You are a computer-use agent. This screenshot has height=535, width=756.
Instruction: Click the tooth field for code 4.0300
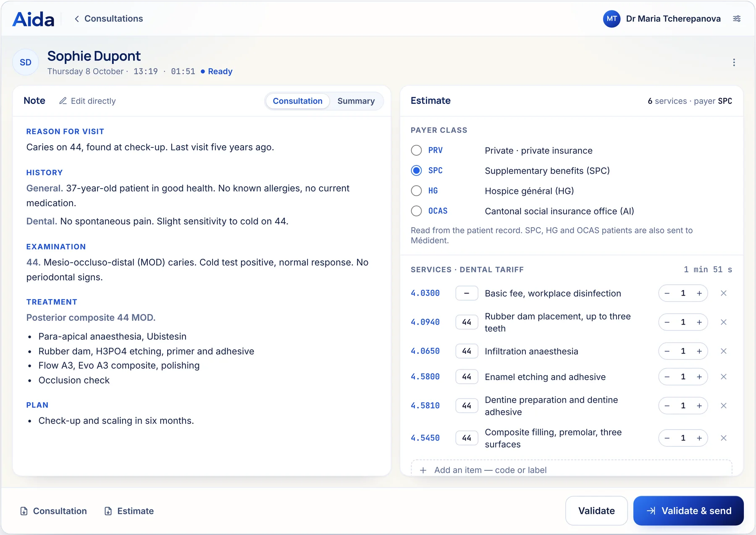467,293
